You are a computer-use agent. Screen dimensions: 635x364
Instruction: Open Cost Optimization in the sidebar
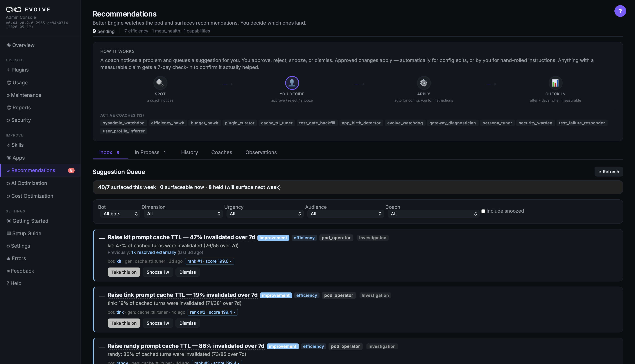(x=32, y=196)
